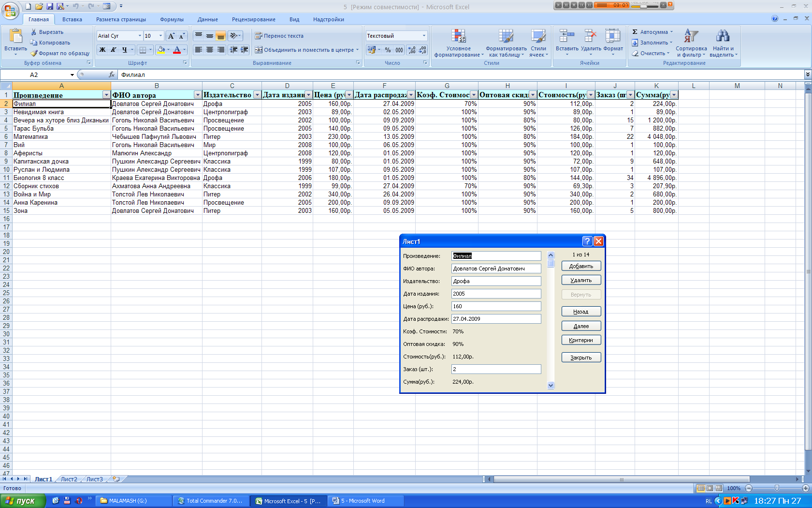Open the font name dropdown Arial Cyr
The height and width of the screenshot is (508, 812).
[140, 36]
